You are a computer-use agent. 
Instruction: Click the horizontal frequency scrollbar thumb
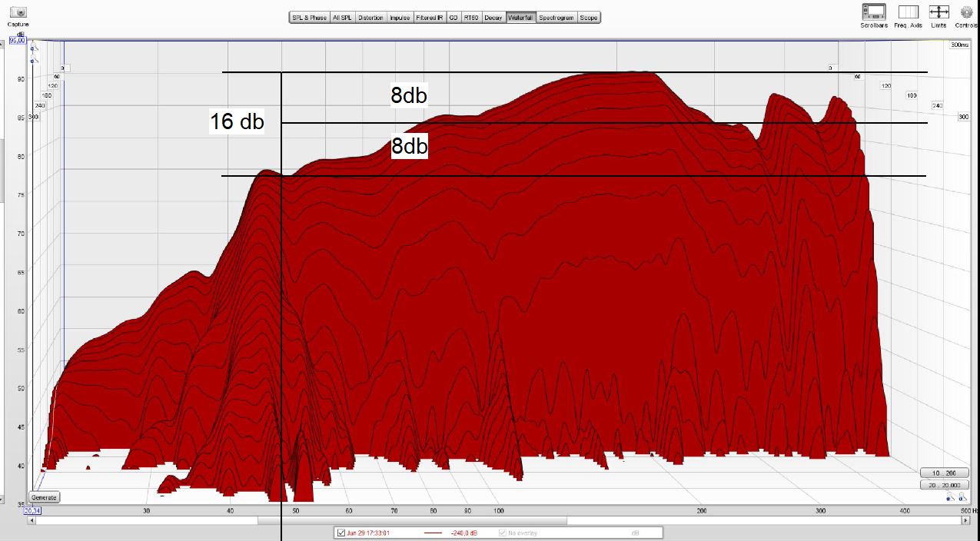[x=412, y=520]
